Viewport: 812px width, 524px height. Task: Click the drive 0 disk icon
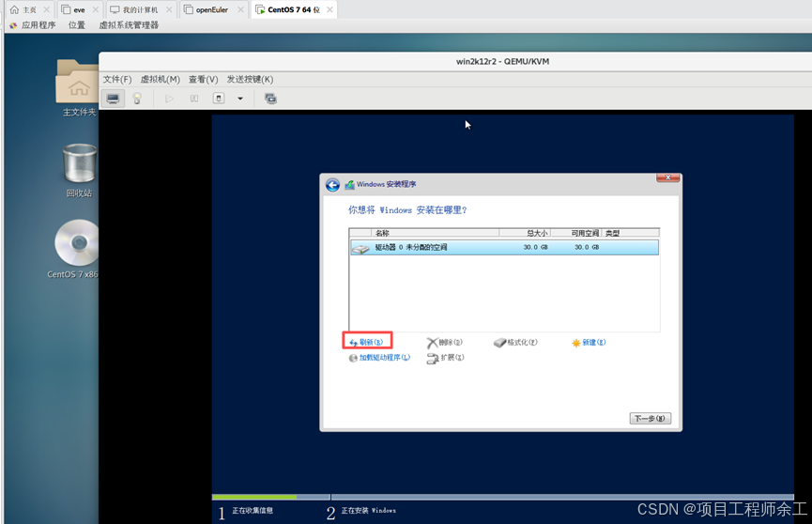(361, 248)
